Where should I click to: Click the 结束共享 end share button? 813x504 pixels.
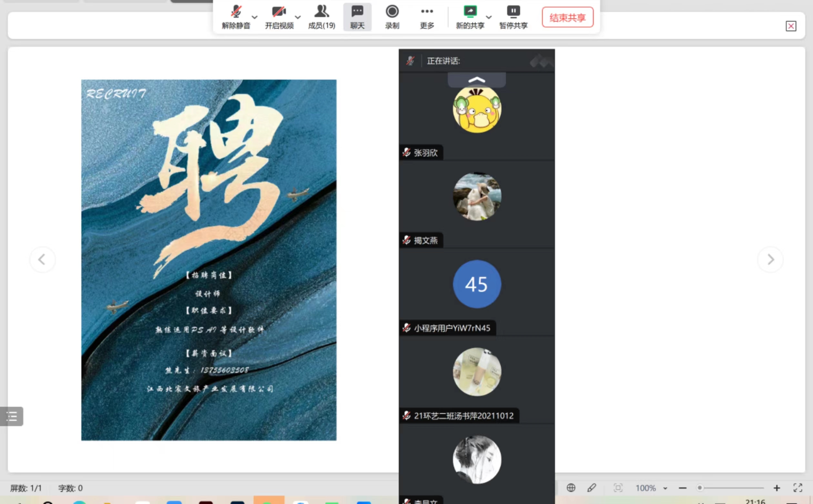(x=567, y=17)
